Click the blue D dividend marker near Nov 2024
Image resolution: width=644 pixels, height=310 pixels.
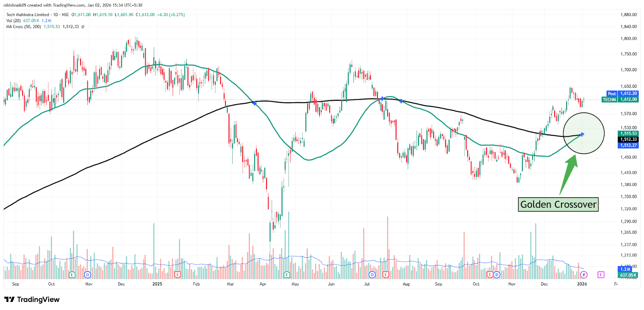pyautogui.click(x=87, y=275)
